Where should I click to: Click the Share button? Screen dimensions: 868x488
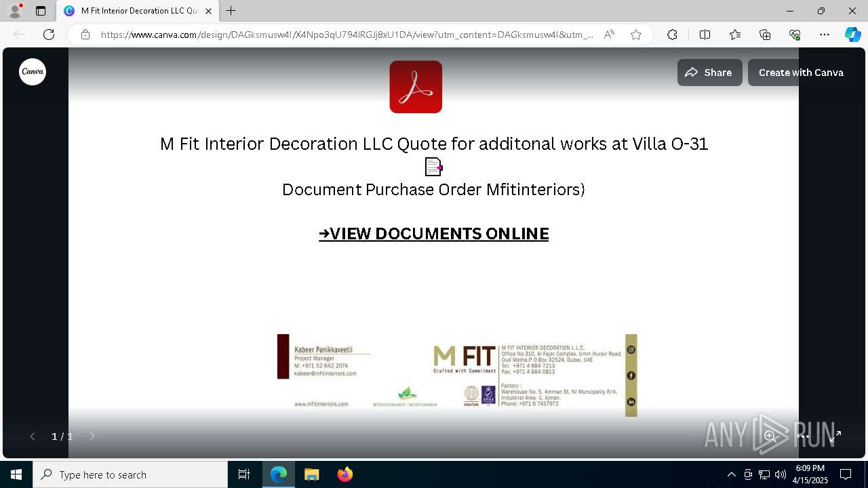709,73
